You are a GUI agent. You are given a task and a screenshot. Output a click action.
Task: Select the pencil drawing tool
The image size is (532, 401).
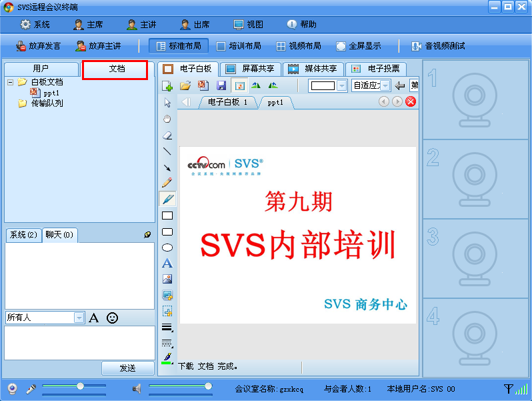tap(167, 183)
